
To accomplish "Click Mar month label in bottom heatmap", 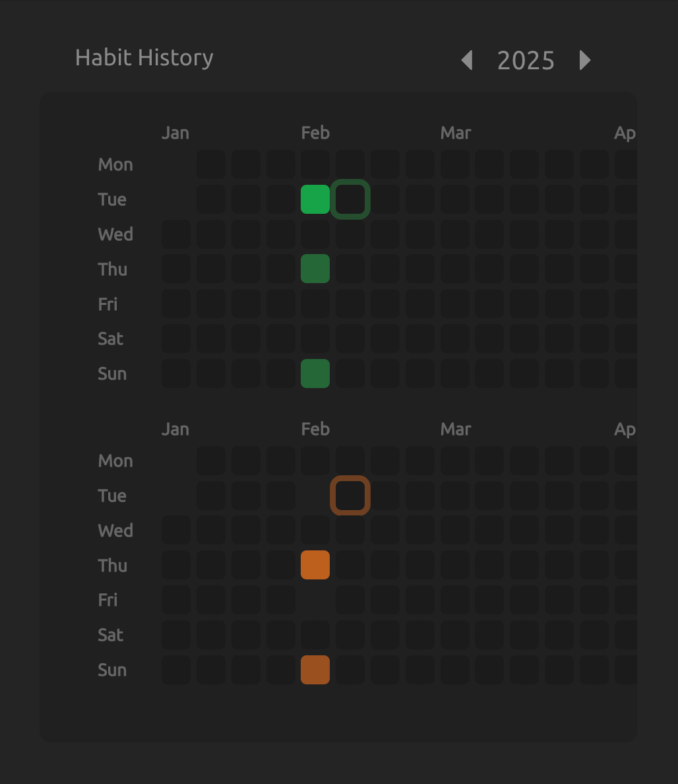I will 456,429.
